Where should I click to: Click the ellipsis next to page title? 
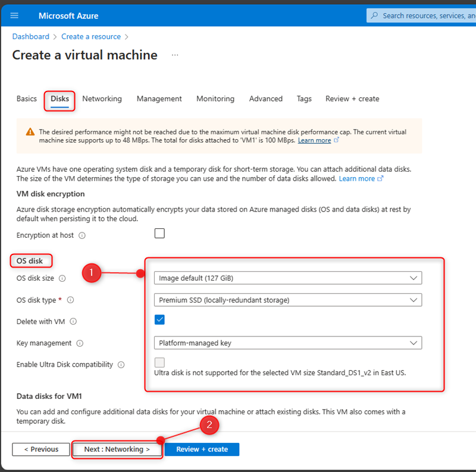coord(175,55)
